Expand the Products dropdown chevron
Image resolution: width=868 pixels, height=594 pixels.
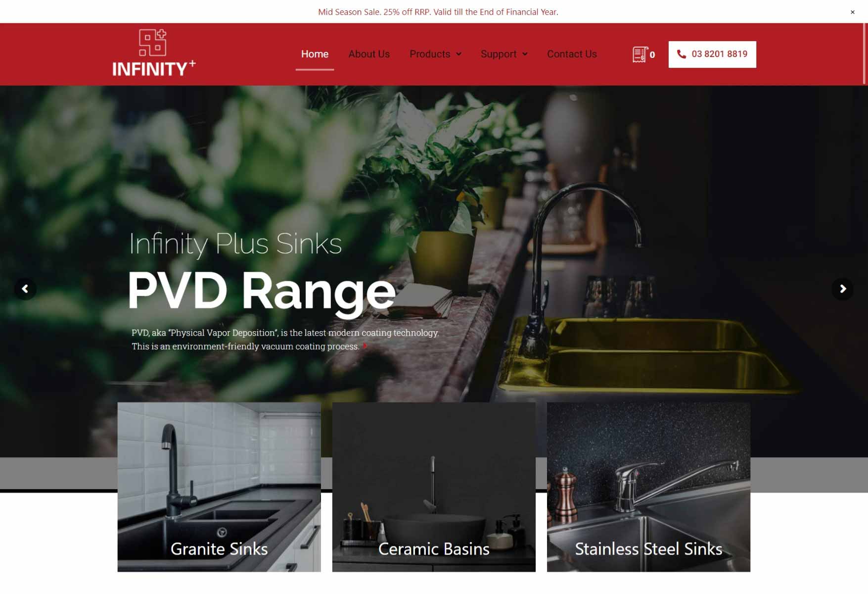pyautogui.click(x=459, y=54)
